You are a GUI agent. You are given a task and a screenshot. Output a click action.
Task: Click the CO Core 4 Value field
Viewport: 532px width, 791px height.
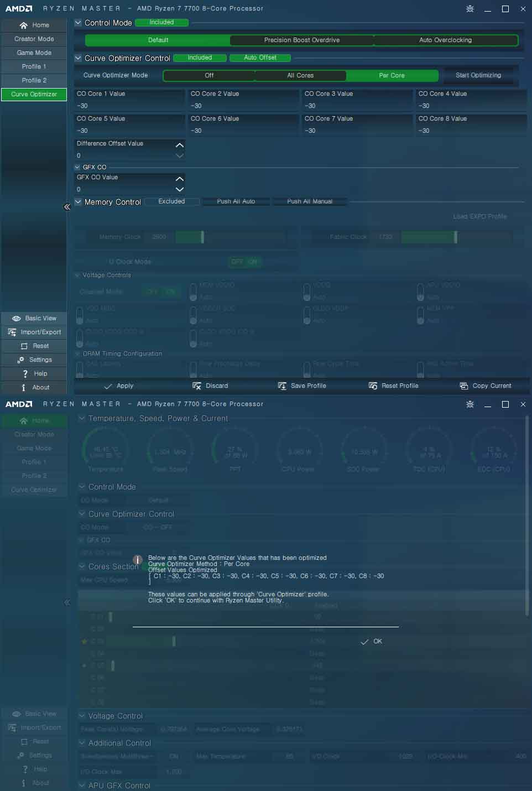(x=471, y=100)
